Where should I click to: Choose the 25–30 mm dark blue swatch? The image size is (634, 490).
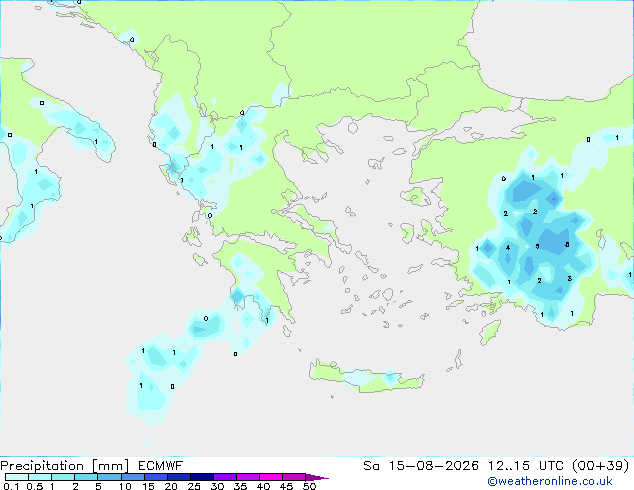pos(201,477)
